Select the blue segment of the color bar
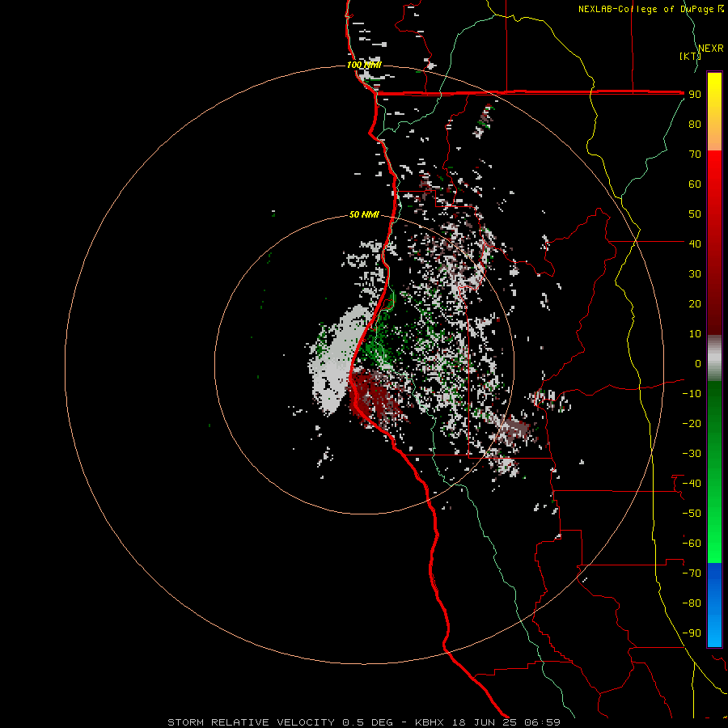The height and width of the screenshot is (728, 728). (714, 604)
